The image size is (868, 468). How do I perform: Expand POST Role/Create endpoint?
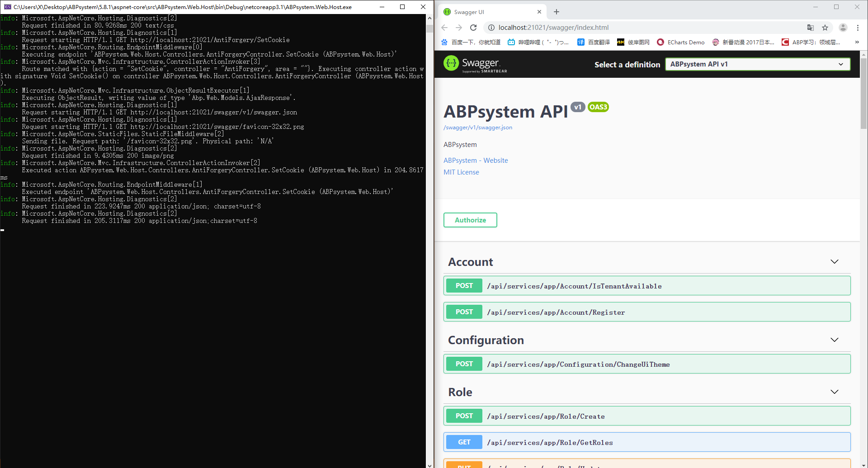(x=647, y=416)
